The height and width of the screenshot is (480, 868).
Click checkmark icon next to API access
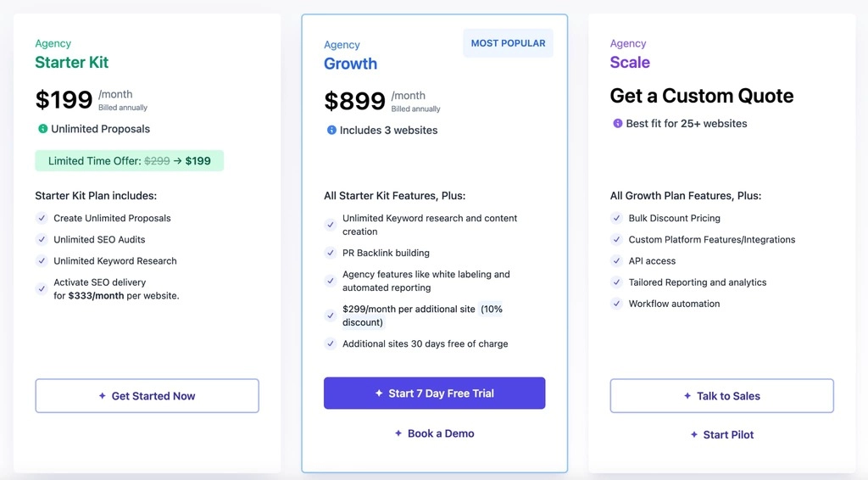[617, 260]
